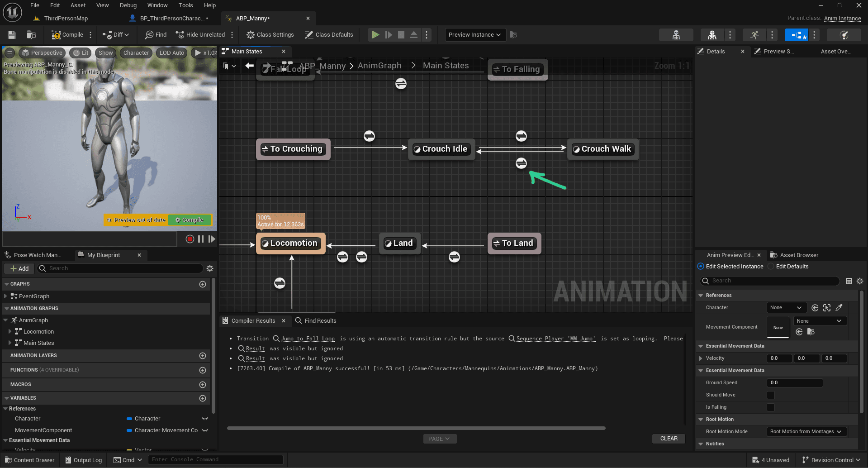This screenshot has width=868, height=468.
Task: Open the Tools menu
Action: tap(185, 5)
